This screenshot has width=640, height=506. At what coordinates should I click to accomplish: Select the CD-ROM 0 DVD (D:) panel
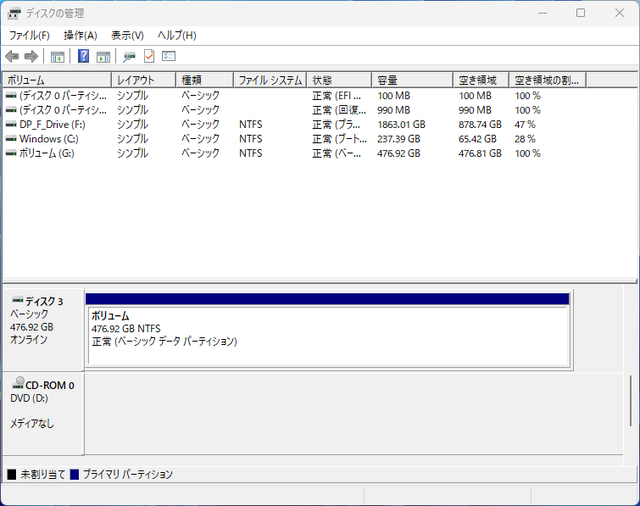click(43, 413)
